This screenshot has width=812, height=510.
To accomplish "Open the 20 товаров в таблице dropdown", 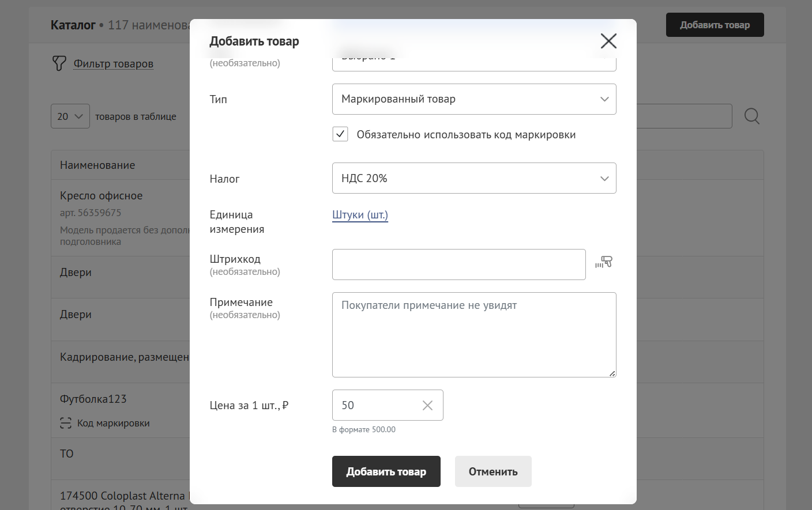I will (70, 116).
